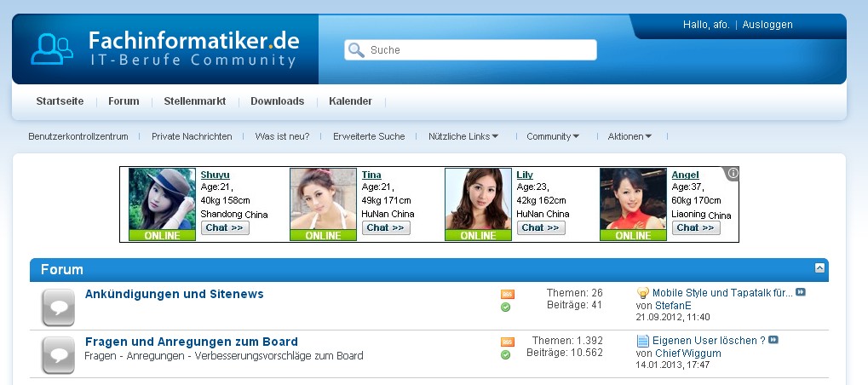Click the RSS icon for Ankündigungen und Sitenews

pyautogui.click(x=507, y=294)
